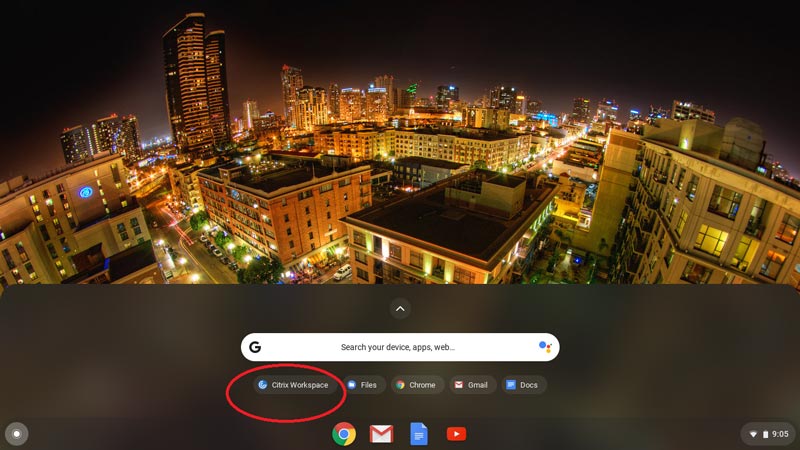Click the battery icon in status tray
The image size is (800, 450).
[765, 434]
